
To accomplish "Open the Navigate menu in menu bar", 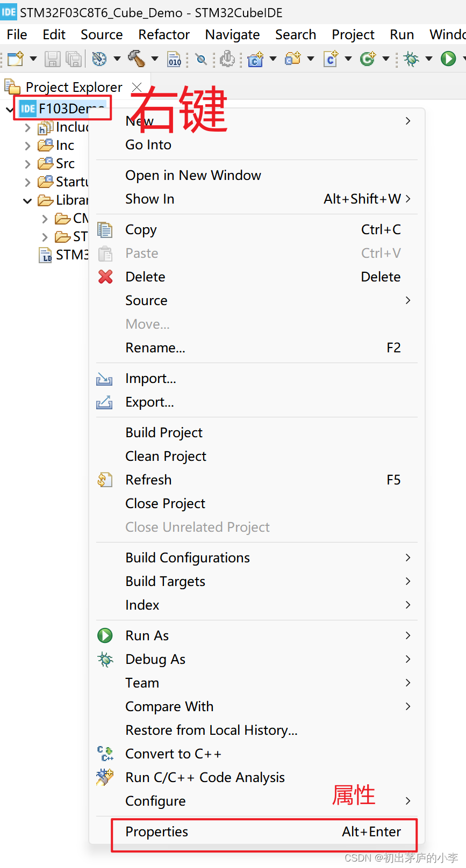I will (x=232, y=35).
